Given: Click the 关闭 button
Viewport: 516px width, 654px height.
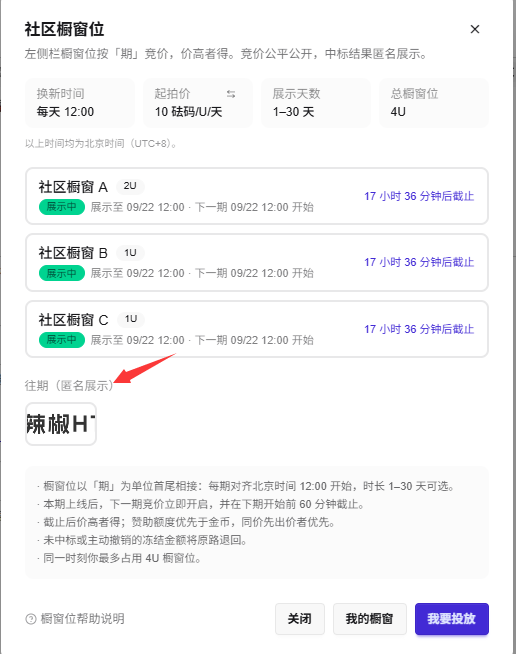Looking at the screenshot, I should pyautogui.click(x=300, y=619).
